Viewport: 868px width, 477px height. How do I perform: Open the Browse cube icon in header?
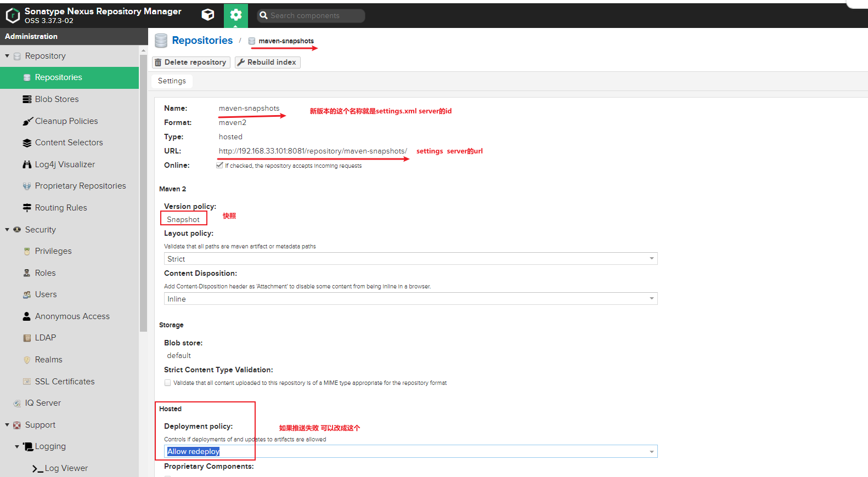tap(208, 15)
